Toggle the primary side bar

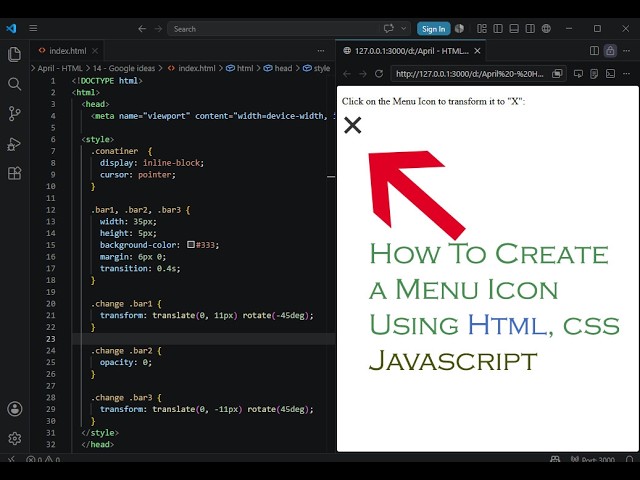point(498,29)
